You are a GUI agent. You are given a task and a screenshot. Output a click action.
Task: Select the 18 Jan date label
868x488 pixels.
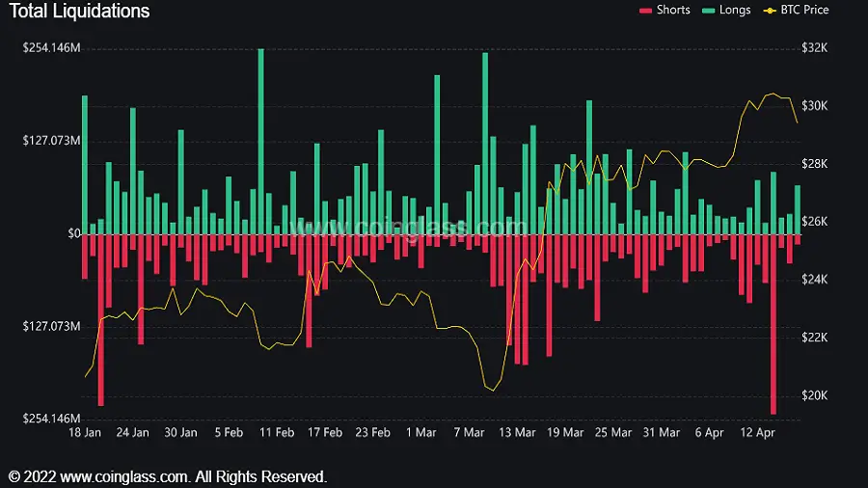pos(84,433)
